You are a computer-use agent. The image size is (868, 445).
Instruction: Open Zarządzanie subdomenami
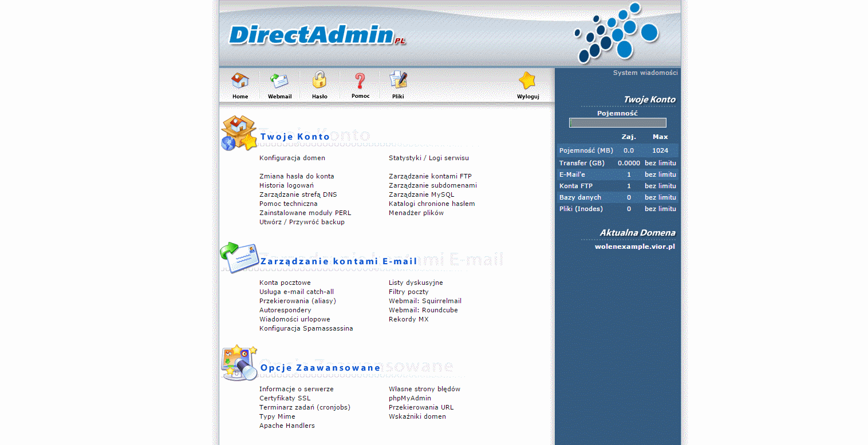click(x=433, y=185)
